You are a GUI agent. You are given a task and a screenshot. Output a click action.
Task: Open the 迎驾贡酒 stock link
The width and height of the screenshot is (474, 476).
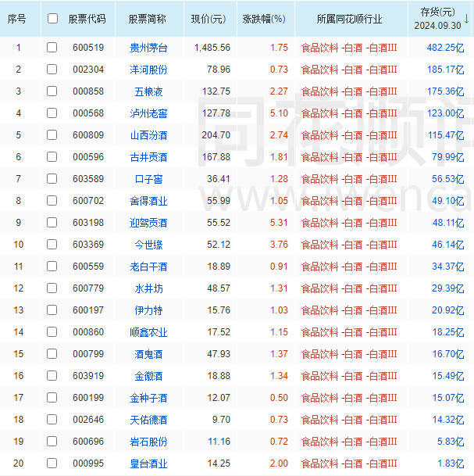[x=148, y=223]
